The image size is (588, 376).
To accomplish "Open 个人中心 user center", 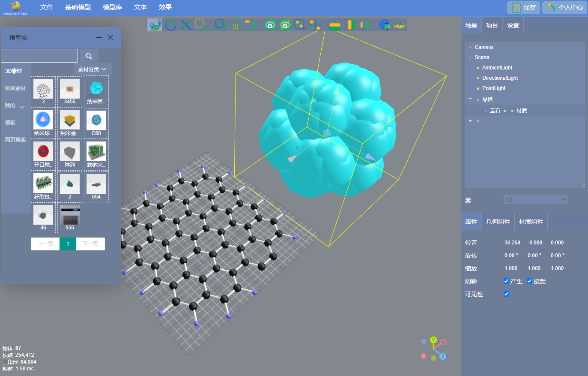I will click(564, 7).
